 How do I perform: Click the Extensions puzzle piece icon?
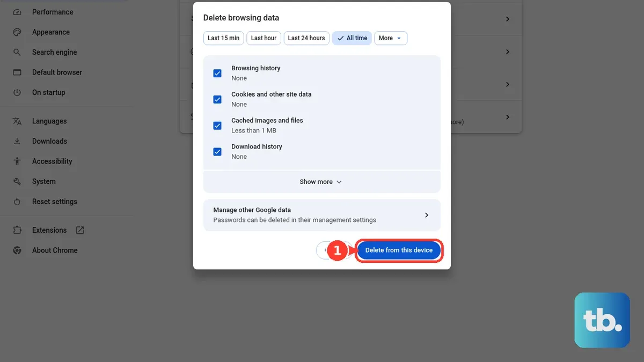(17, 230)
